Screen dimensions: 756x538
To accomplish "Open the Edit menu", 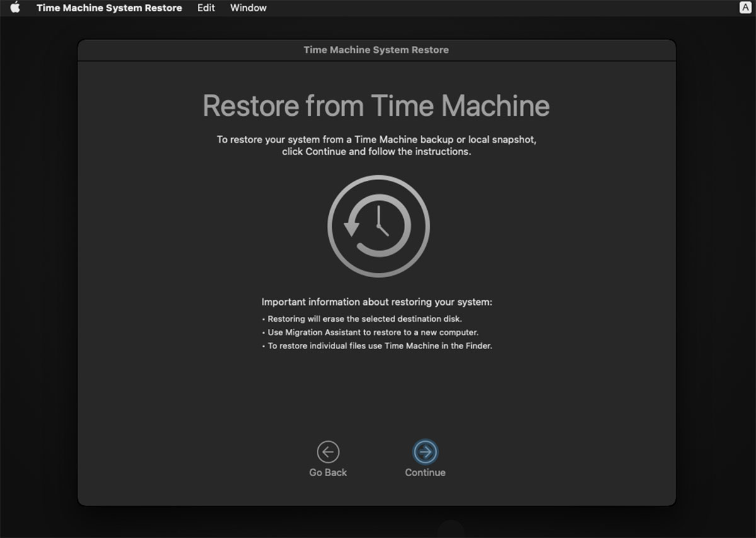I will [206, 8].
